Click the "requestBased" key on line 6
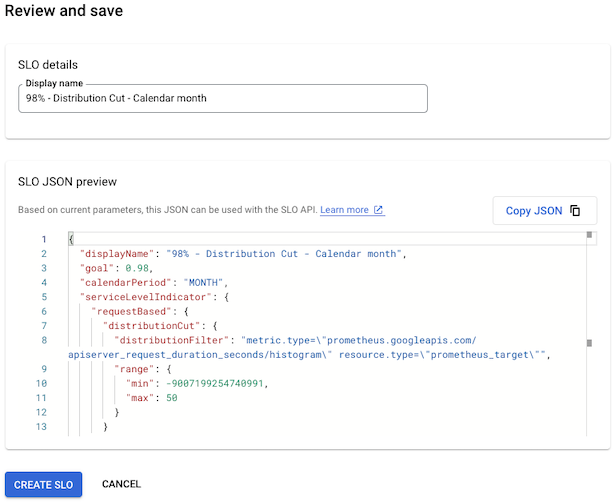 (134, 311)
